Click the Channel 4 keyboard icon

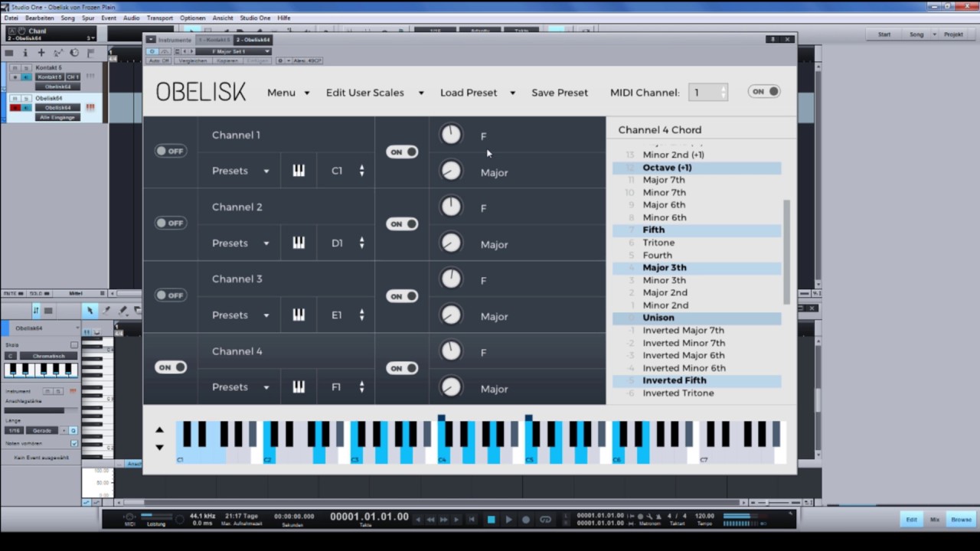(299, 387)
